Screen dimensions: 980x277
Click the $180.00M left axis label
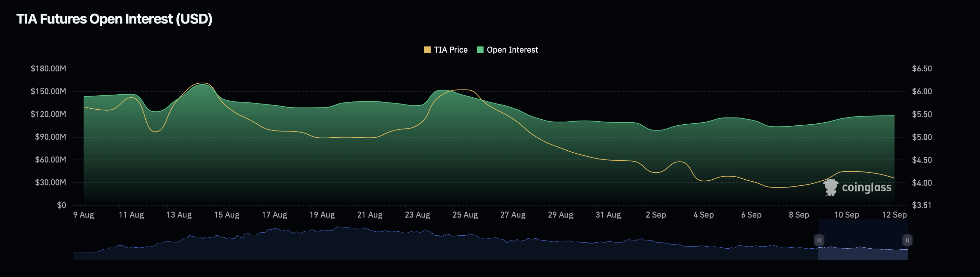(x=48, y=69)
